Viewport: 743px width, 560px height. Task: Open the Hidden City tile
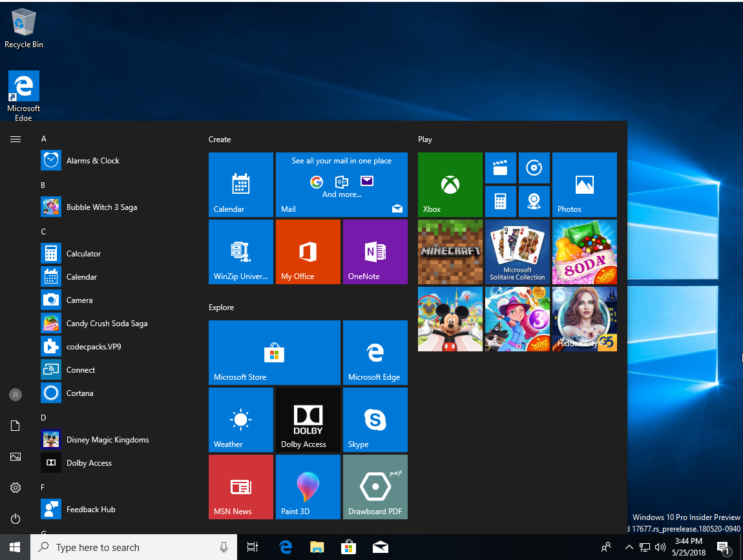(x=585, y=319)
